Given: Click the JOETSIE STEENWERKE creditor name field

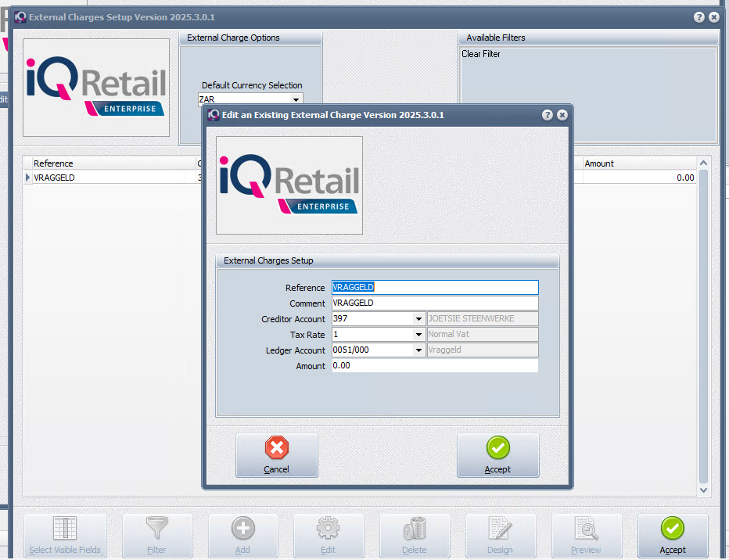Looking at the screenshot, I should pyautogui.click(x=483, y=319).
